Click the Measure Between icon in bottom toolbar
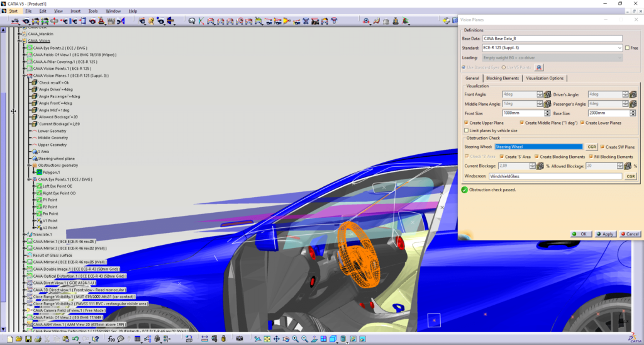Image resolution: width=644 pixels, height=345 pixels. click(x=204, y=339)
